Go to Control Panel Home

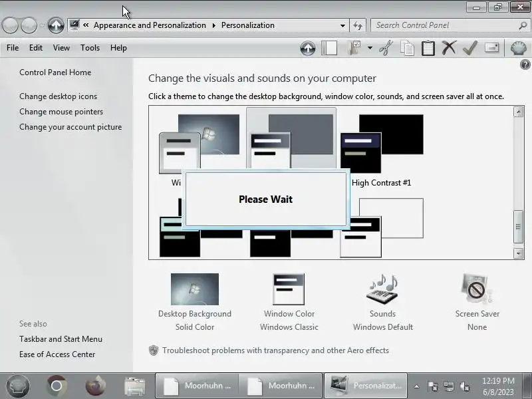tap(55, 72)
